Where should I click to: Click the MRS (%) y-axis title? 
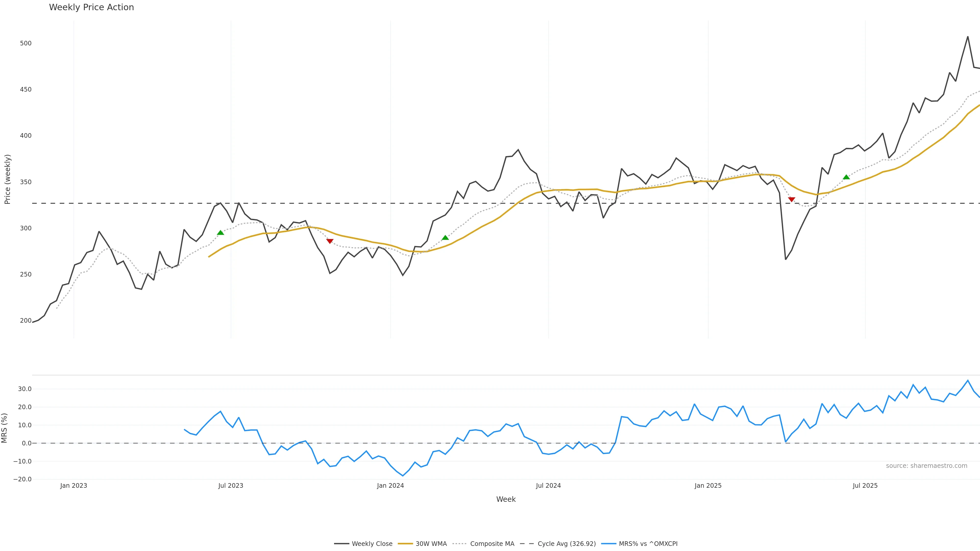pyautogui.click(x=5, y=428)
